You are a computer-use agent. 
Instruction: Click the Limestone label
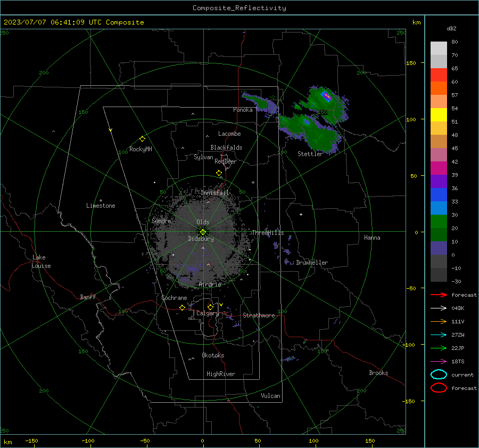[101, 206]
